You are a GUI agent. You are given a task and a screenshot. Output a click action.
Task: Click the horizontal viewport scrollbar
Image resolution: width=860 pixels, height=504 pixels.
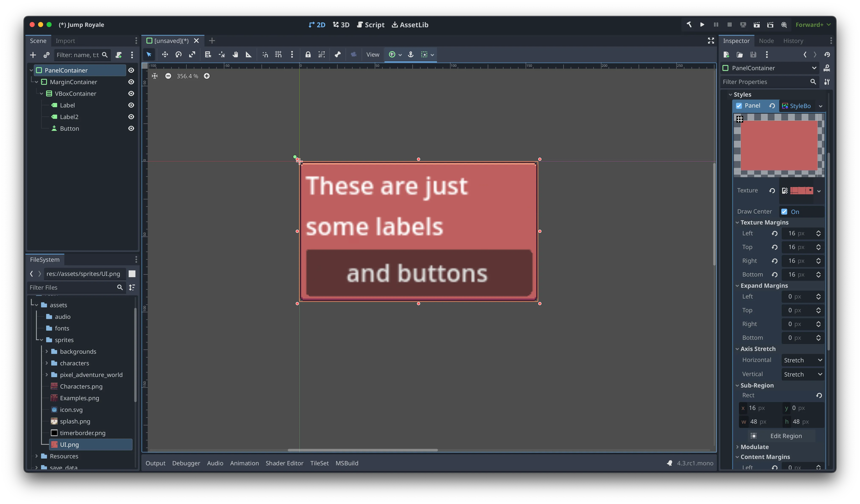coord(362,450)
